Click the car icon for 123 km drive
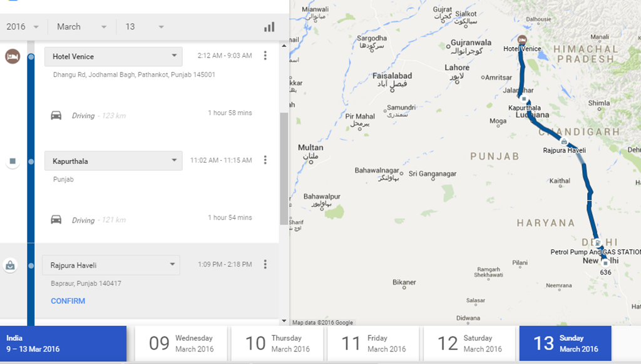 (x=56, y=115)
